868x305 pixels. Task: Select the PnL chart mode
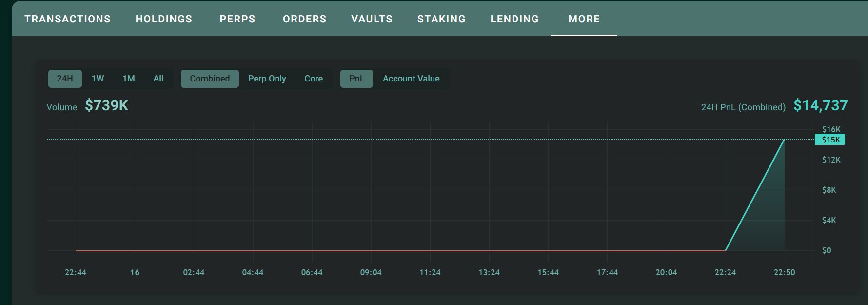(x=356, y=79)
